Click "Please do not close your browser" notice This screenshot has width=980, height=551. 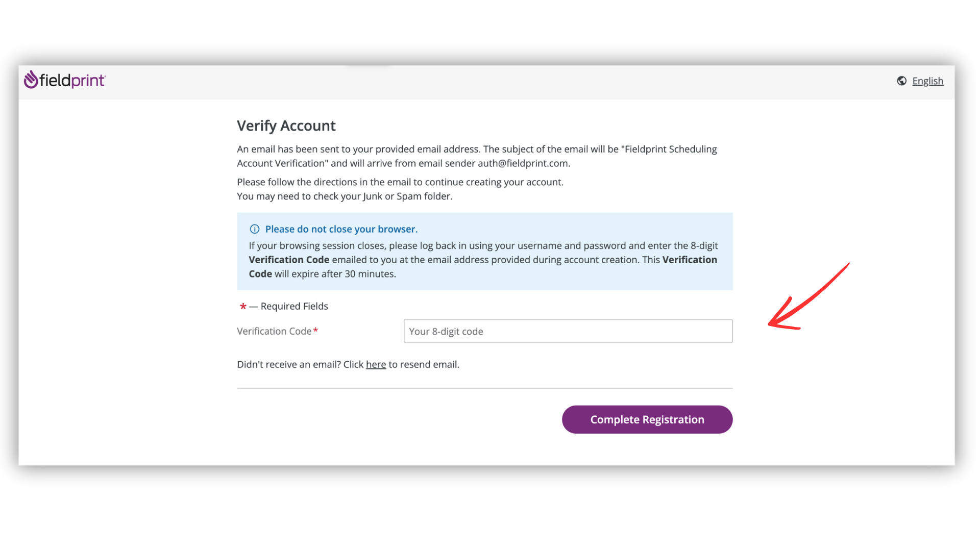[x=341, y=229]
